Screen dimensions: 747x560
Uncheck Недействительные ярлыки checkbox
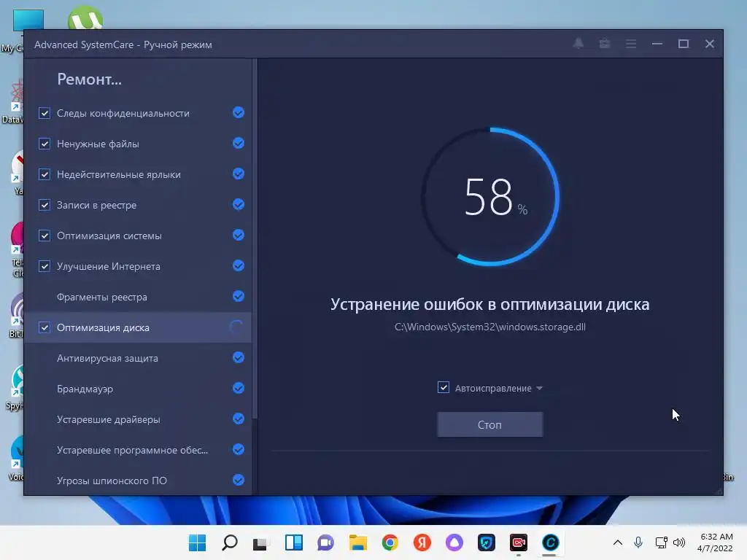click(44, 174)
